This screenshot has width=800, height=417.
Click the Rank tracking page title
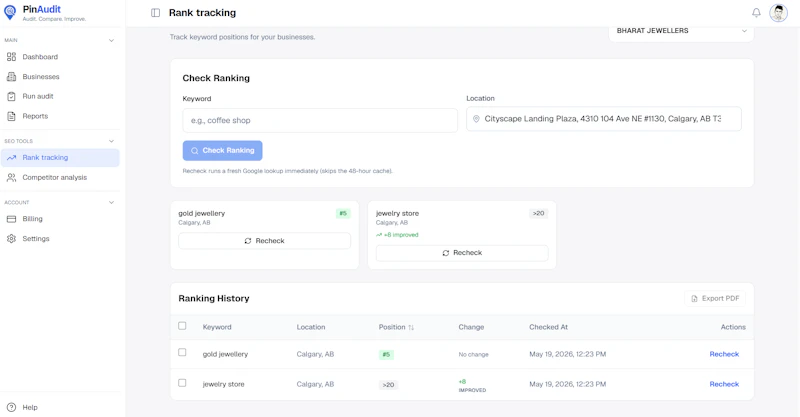(x=203, y=13)
